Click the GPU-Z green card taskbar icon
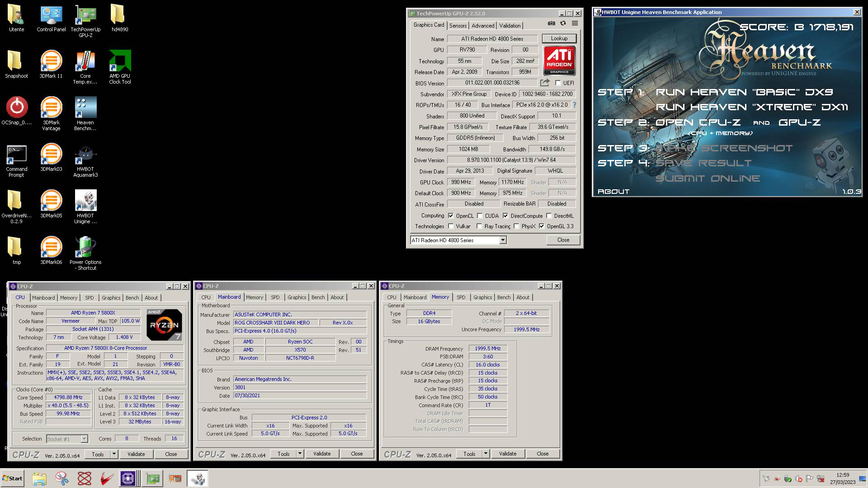Viewport: 868px width, 488px height. point(153,479)
